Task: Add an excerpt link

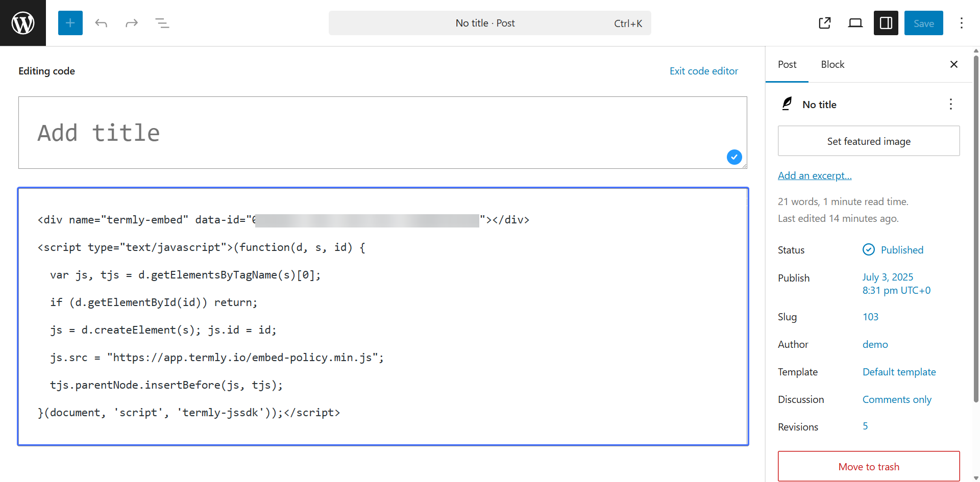Action: (x=815, y=175)
